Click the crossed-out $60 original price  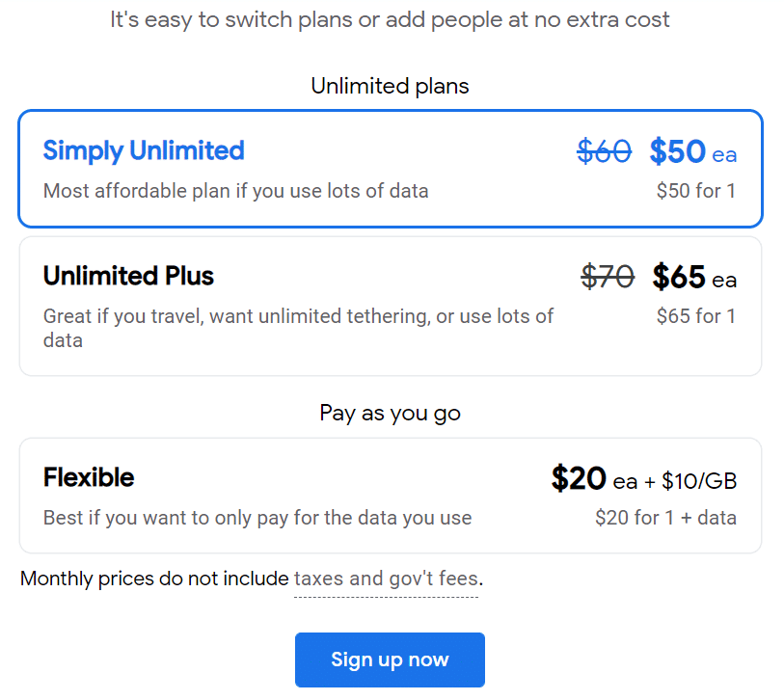[x=604, y=151]
